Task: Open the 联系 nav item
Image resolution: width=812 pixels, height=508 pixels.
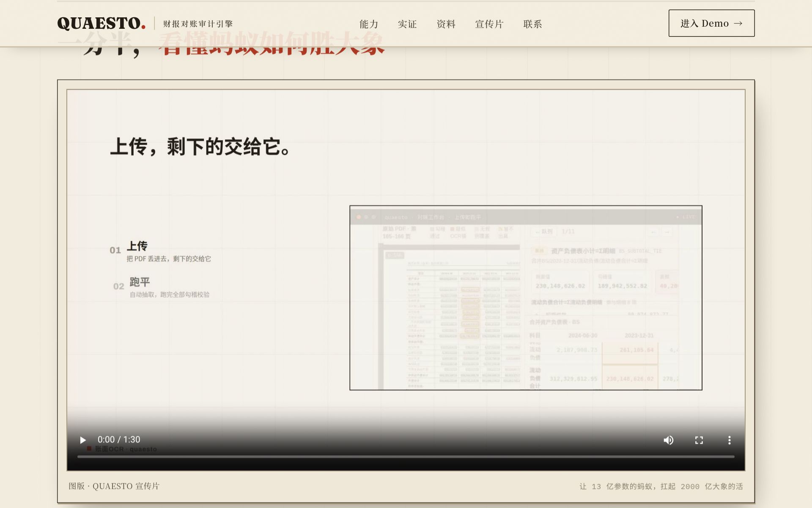Action: point(533,24)
